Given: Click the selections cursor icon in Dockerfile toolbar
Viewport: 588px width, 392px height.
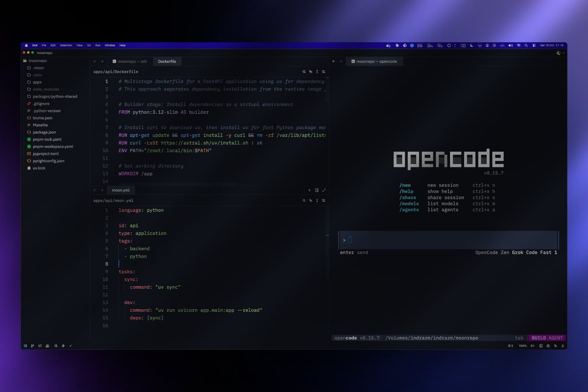Looking at the screenshot, I should tap(317, 72).
